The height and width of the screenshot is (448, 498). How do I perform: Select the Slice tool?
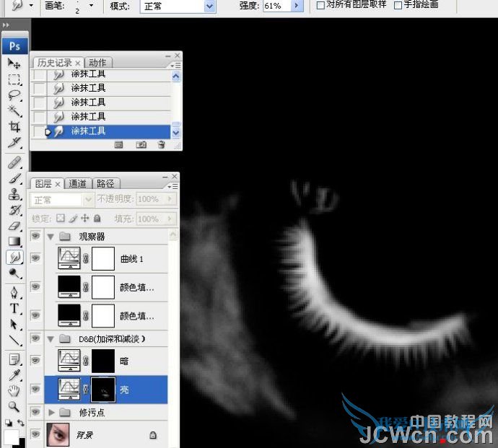pos(14,143)
